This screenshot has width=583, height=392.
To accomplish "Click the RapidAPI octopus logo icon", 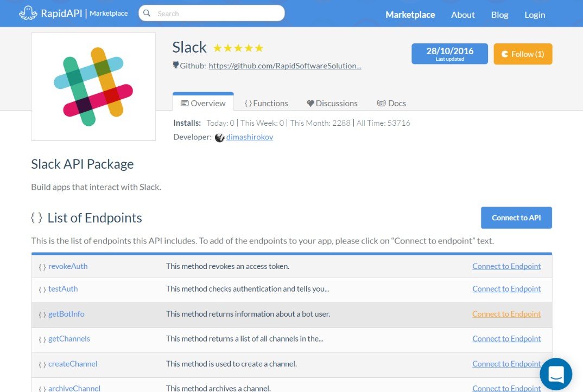I will click(28, 14).
